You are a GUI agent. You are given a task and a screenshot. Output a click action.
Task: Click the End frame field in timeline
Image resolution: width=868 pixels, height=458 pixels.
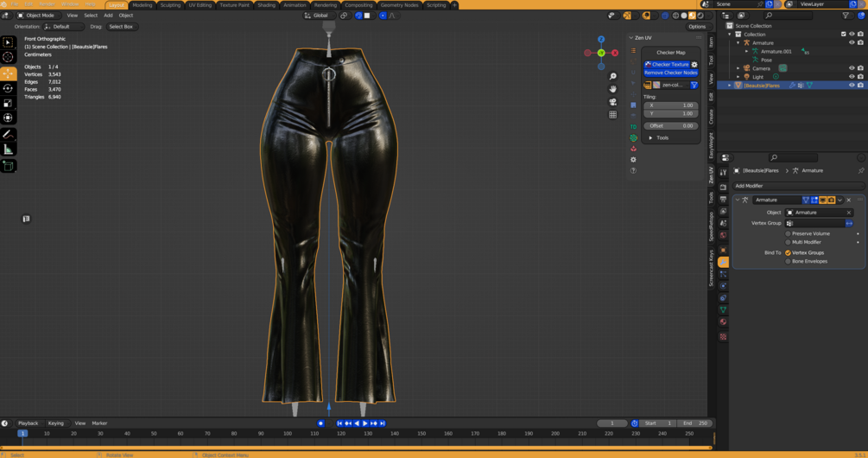click(x=695, y=423)
